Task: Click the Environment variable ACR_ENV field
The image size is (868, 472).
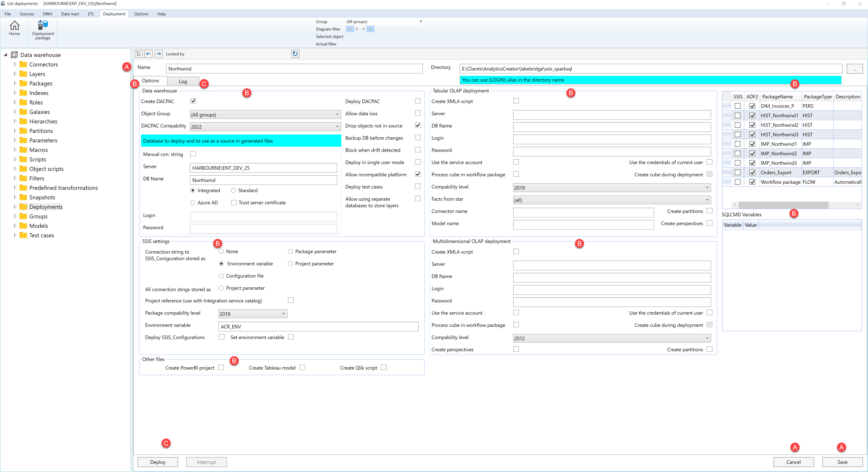Action: point(318,326)
